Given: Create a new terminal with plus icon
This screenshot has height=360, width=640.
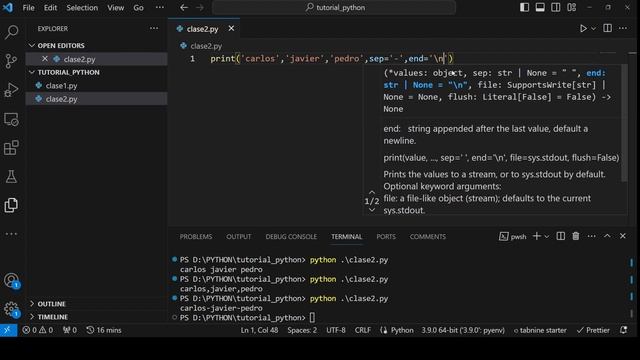Looking at the screenshot, I should tap(537, 236).
